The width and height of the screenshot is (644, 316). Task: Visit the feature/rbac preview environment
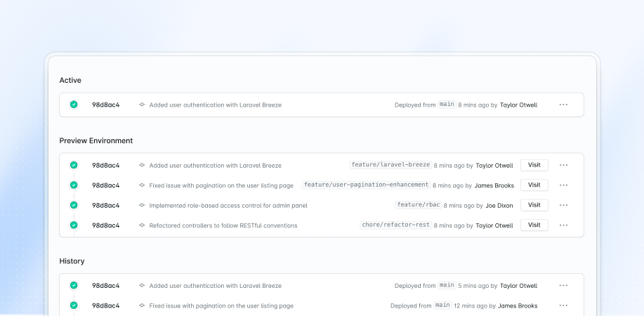point(534,205)
